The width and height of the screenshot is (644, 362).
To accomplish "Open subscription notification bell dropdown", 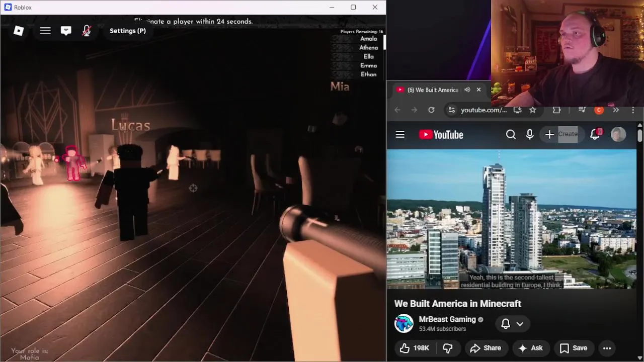I will [x=513, y=324].
